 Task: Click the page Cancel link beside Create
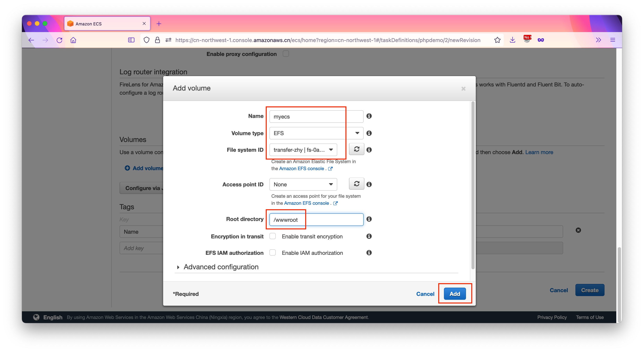(x=559, y=290)
